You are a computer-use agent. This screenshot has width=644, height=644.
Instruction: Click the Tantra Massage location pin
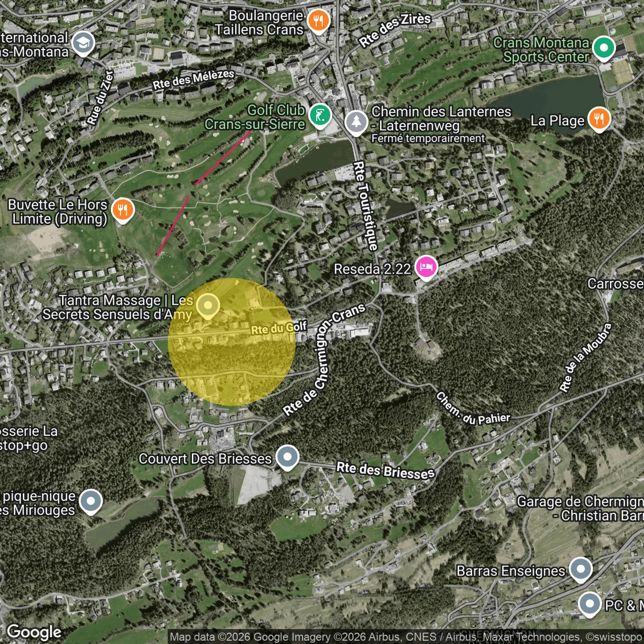(208, 306)
